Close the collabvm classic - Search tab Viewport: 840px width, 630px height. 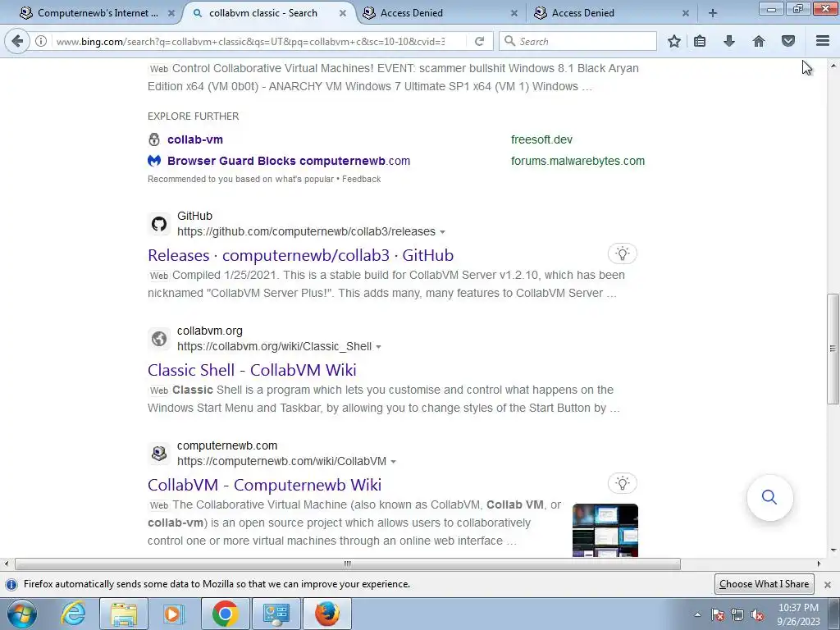click(x=343, y=13)
